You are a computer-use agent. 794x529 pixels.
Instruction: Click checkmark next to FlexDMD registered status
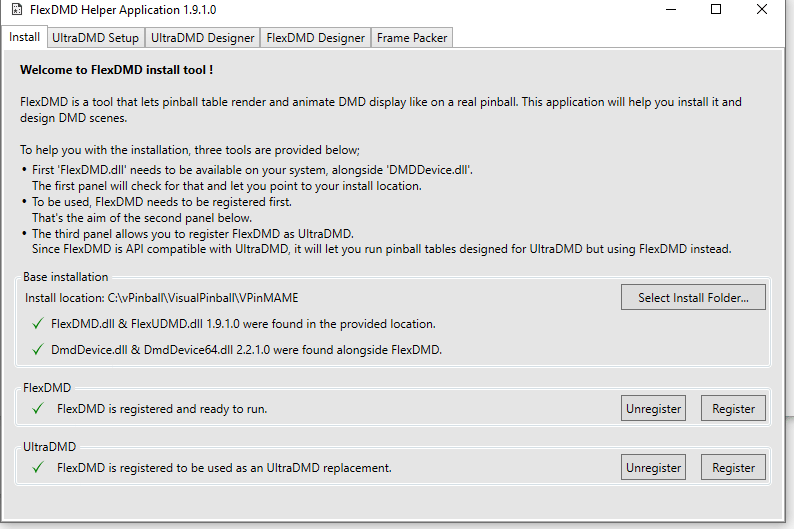pos(38,409)
